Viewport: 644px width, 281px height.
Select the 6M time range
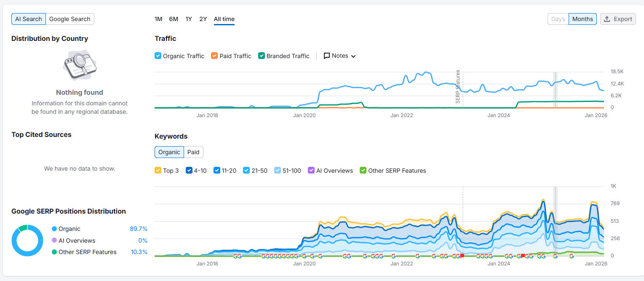point(174,19)
